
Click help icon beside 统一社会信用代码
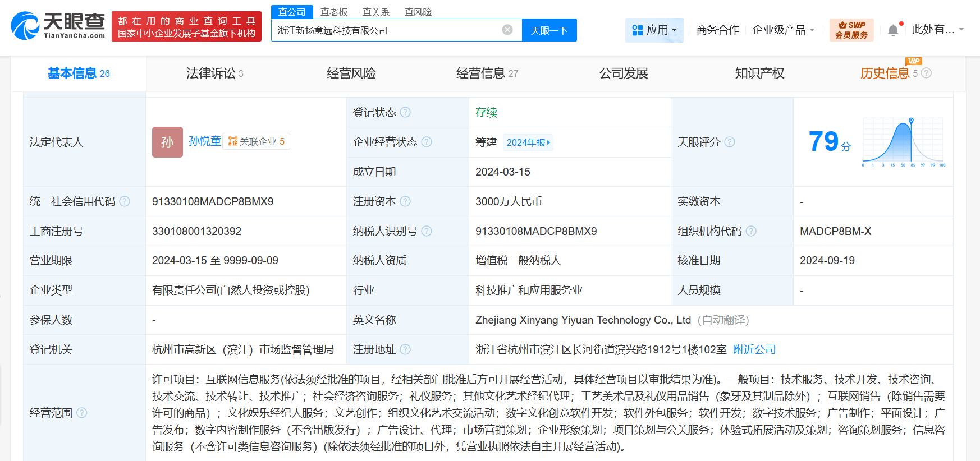point(125,201)
